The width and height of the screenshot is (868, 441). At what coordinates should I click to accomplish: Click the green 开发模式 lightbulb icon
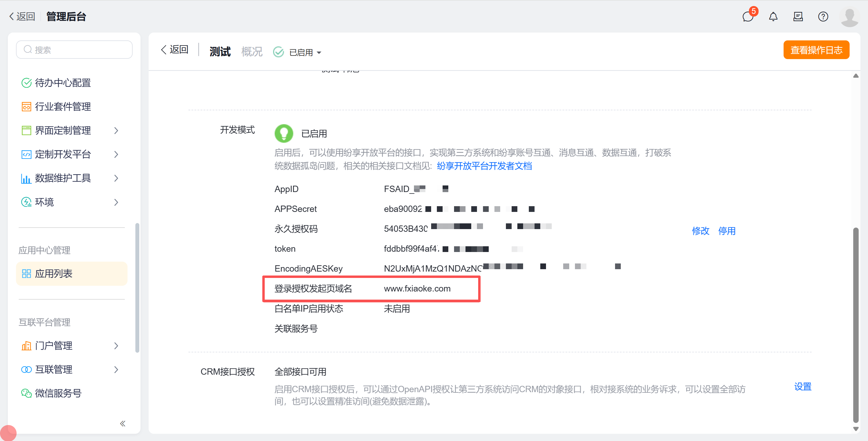point(284,133)
